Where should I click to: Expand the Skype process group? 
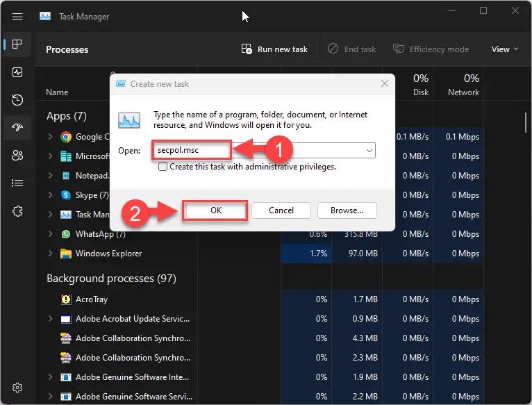click(x=50, y=195)
